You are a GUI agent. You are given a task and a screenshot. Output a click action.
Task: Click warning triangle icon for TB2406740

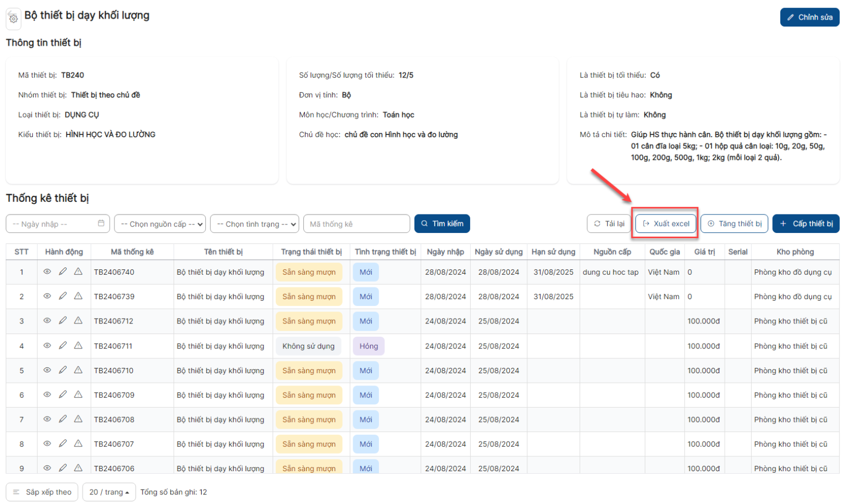click(x=78, y=272)
